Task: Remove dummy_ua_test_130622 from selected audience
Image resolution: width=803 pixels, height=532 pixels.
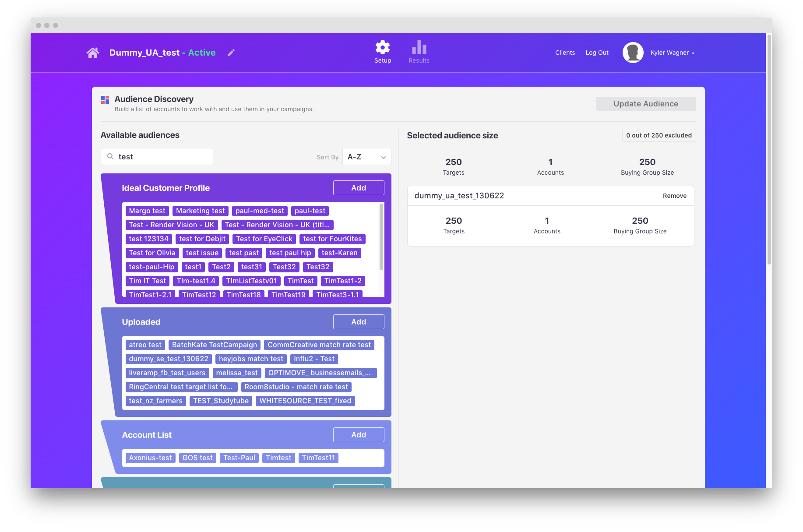Action: pyautogui.click(x=674, y=196)
